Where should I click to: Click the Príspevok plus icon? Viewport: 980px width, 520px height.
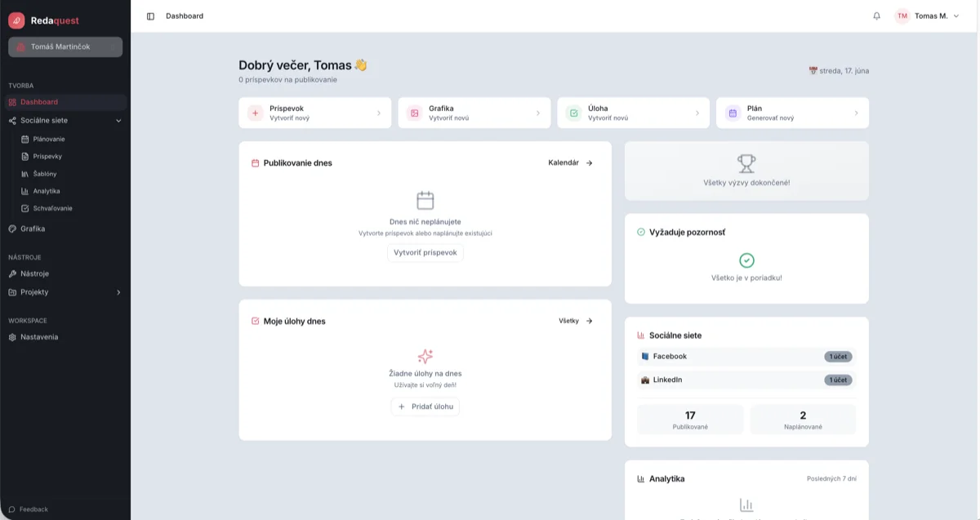[x=255, y=113]
